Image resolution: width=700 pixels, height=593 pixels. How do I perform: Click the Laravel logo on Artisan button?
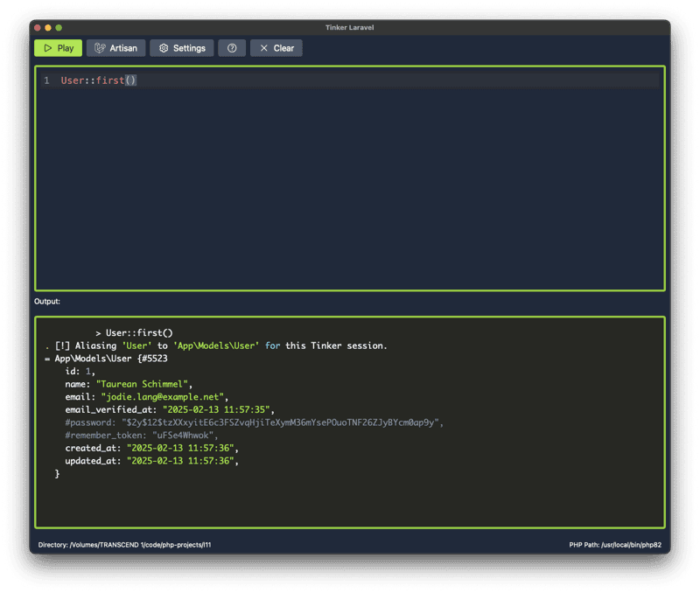click(101, 48)
